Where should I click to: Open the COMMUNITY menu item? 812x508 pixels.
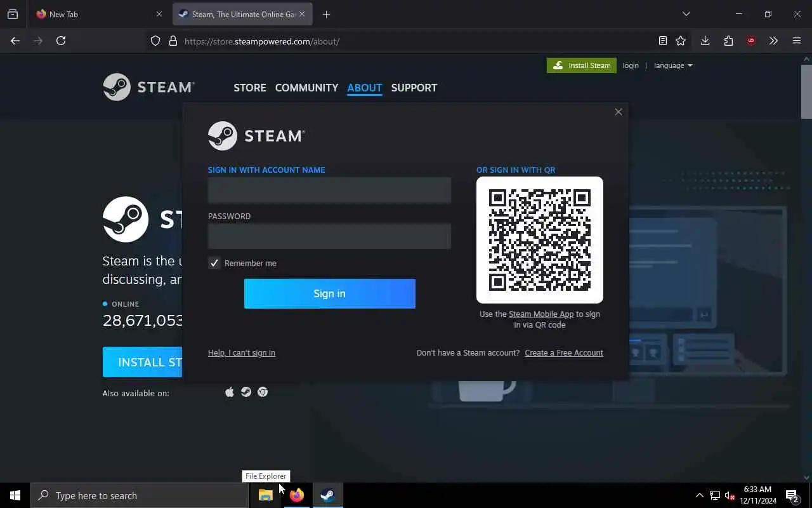pos(306,88)
